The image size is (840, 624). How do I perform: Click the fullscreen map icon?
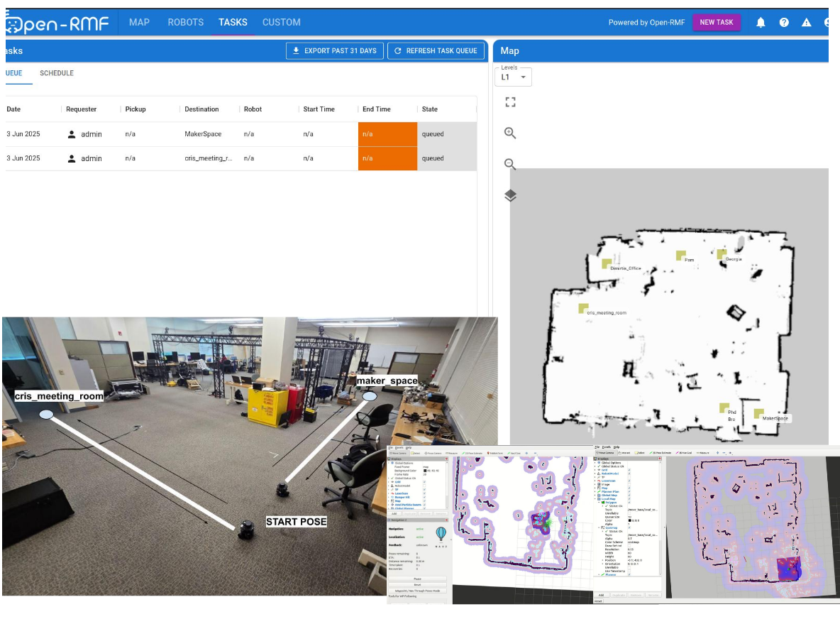point(510,102)
